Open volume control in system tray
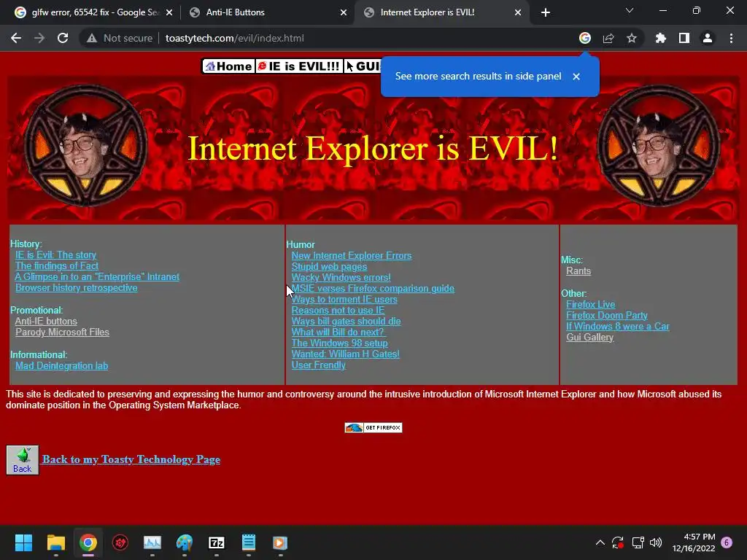This screenshot has height=560, width=747. click(656, 542)
